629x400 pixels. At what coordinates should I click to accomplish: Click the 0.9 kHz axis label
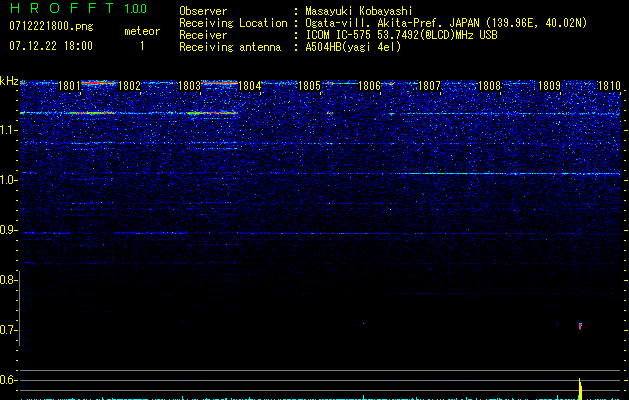(8, 230)
